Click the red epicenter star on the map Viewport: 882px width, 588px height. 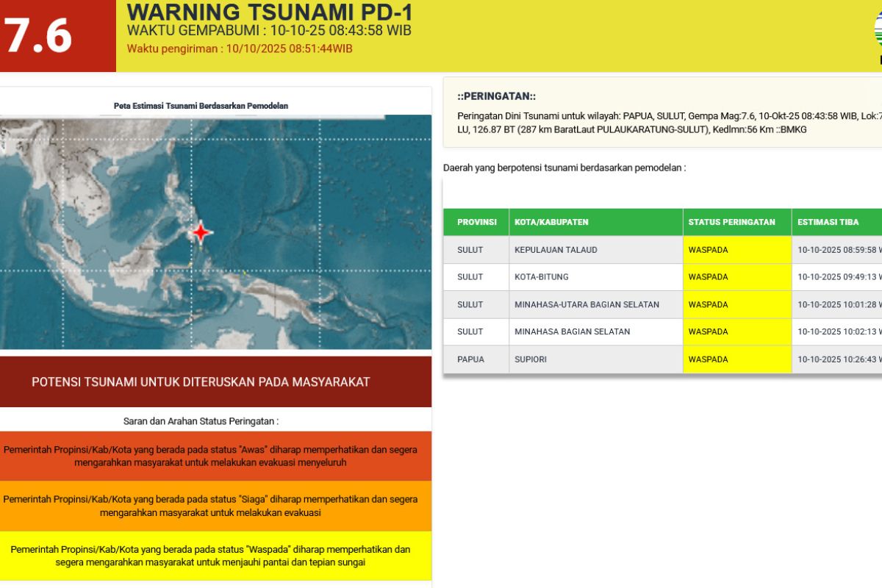(201, 232)
